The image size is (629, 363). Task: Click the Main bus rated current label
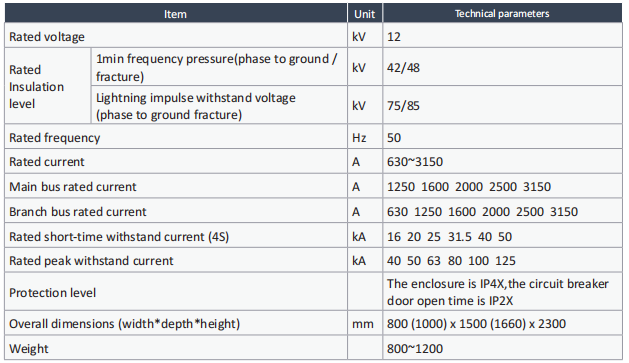point(73,187)
